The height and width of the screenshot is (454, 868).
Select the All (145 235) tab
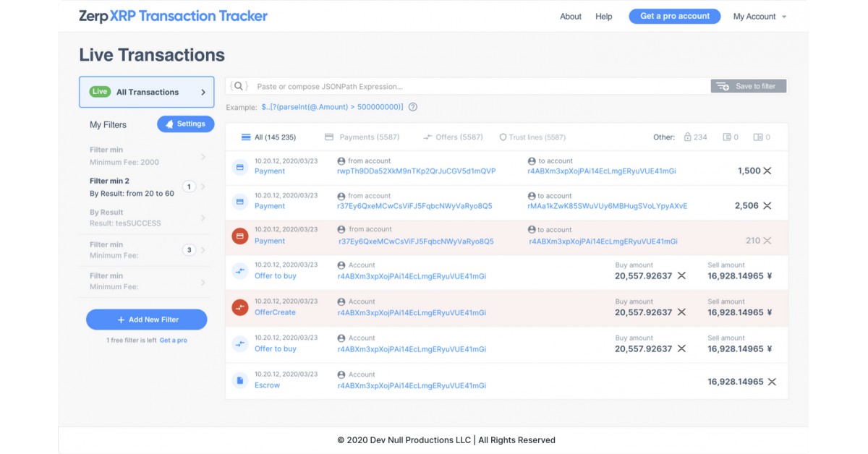(x=268, y=137)
